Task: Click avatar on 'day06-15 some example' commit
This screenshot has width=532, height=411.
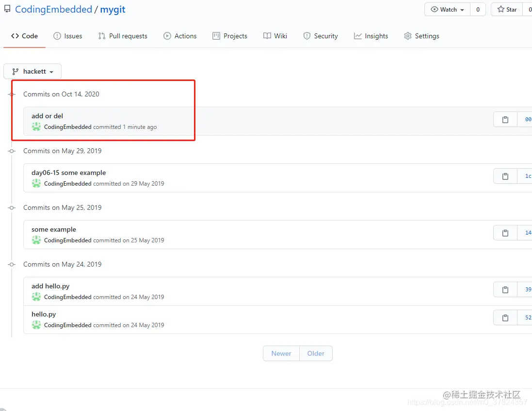Action: tap(36, 184)
